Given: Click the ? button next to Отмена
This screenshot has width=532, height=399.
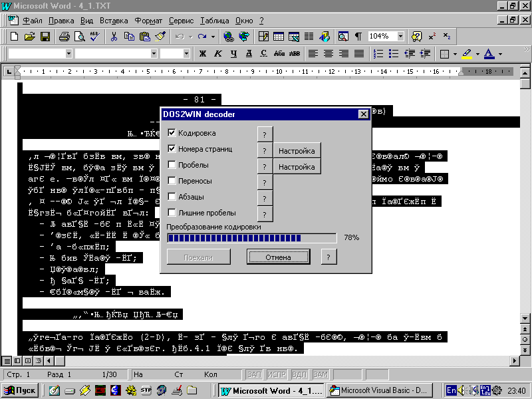Looking at the screenshot, I should click(x=329, y=257).
